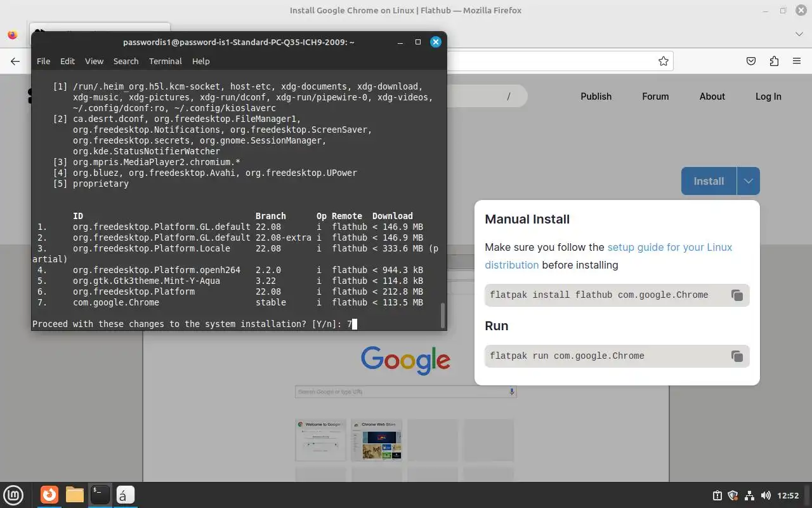Open the terminal Search menu

(126, 61)
